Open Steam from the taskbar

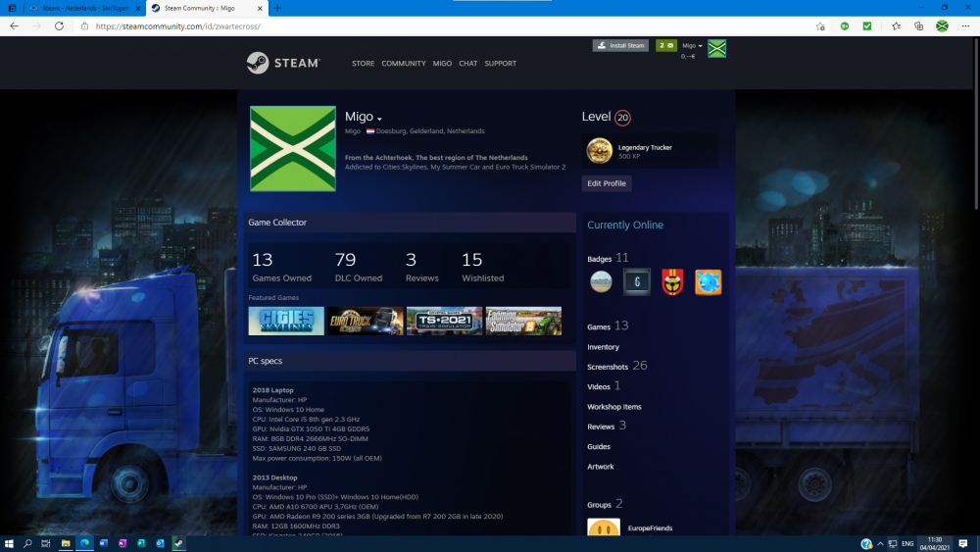pyautogui.click(x=178, y=543)
